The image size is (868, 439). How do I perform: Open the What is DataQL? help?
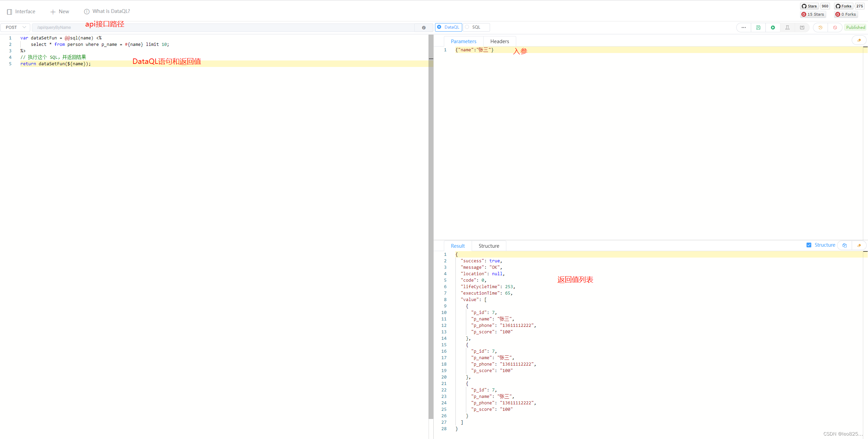pos(107,12)
